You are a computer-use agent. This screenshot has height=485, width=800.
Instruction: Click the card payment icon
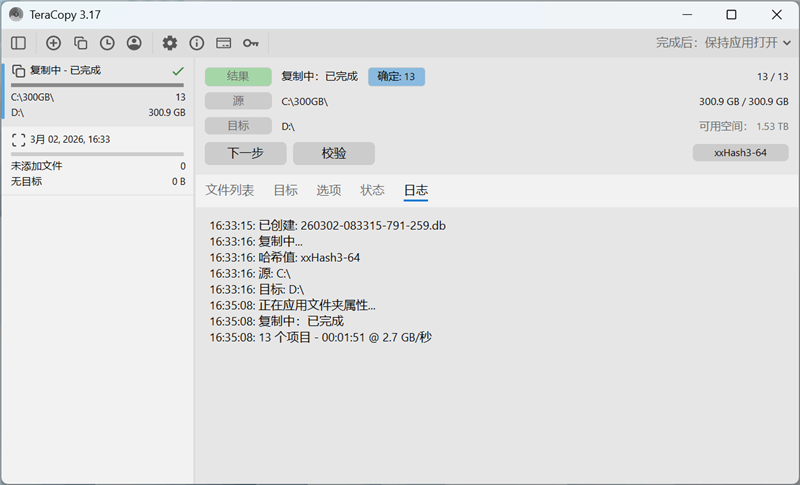coord(223,43)
